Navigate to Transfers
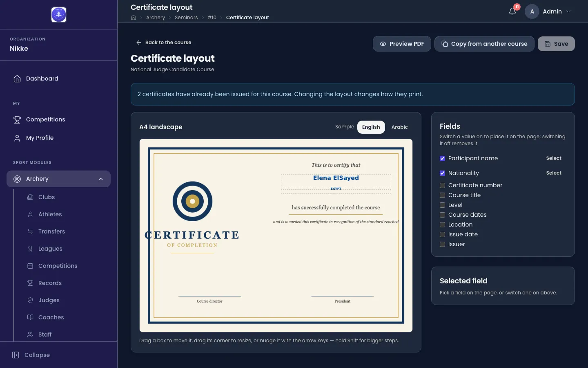 (65, 231)
